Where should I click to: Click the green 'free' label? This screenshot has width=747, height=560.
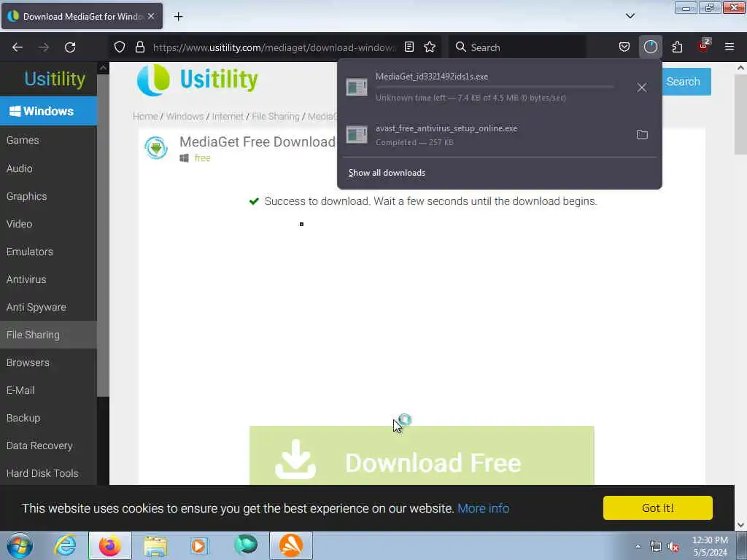coord(202,158)
